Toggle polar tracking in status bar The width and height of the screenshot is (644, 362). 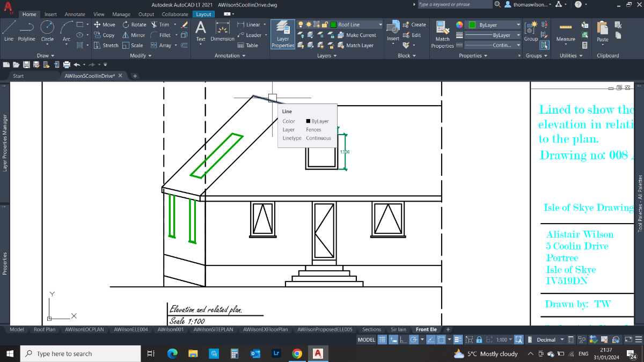coord(414,339)
